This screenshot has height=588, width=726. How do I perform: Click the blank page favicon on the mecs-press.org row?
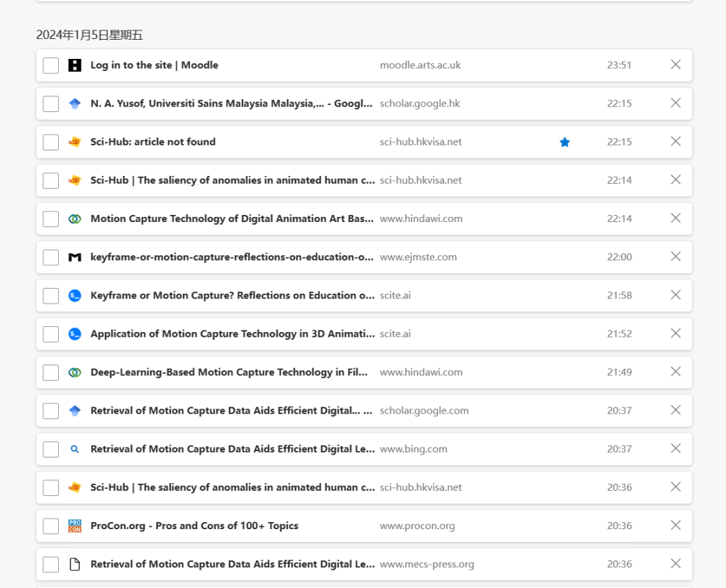point(74,565)
